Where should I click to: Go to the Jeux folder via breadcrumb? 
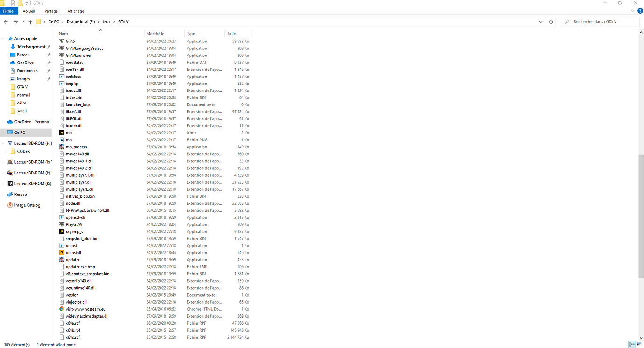pos(106,21)
